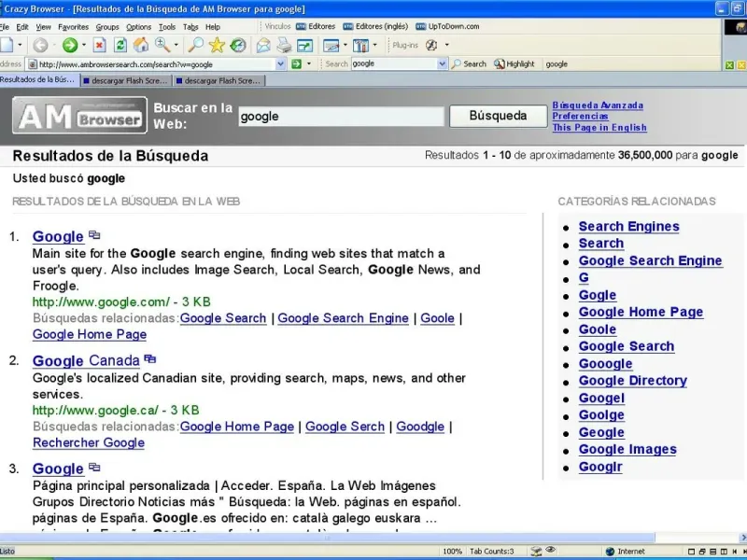Expand the screen capture icon dropdown arrow

345,45
